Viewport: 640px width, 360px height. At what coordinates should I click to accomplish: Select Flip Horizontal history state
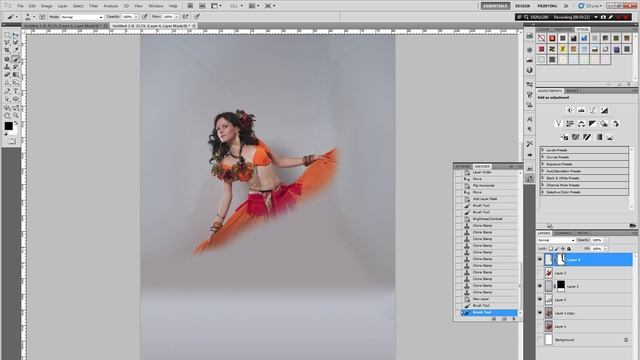(483, 186)
